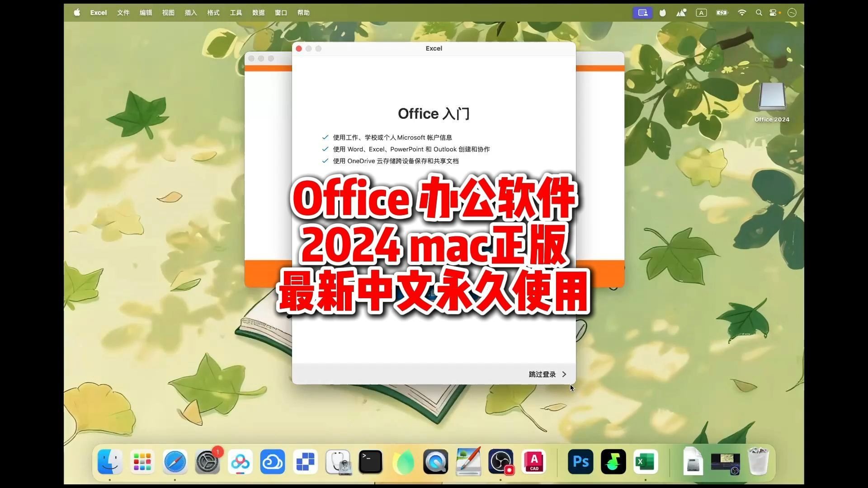Image resolution: width=868 pixels, height=488 pixels.
Task: Open the Apple menu
Action: [x=77, y=13]
